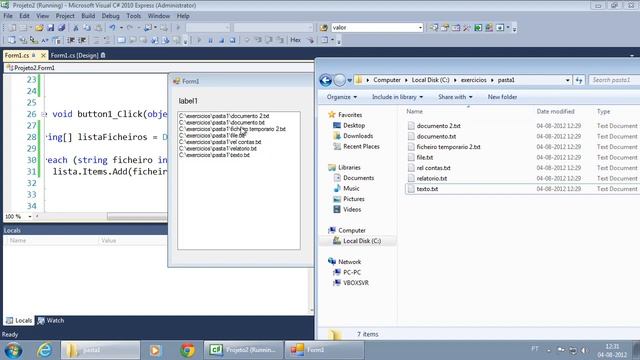Screen dimensions: 640x360
Task: Switch to Form1 taskbar button
Action: click(x=324, y=350)
